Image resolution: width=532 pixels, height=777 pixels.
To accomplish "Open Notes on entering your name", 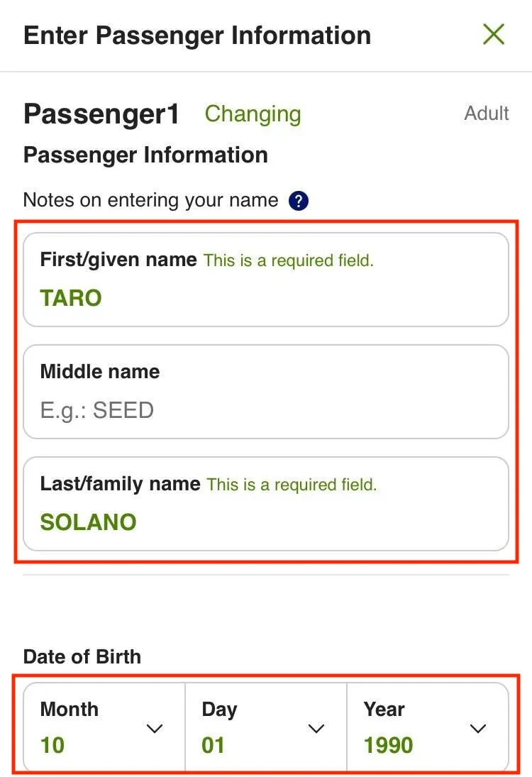I will tap(150, 200).
